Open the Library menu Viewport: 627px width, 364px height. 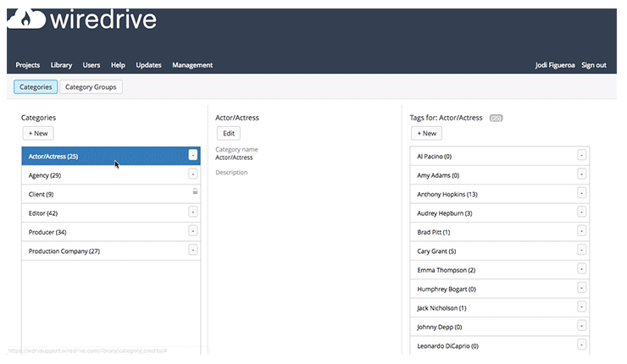click(x=61, y=65)
